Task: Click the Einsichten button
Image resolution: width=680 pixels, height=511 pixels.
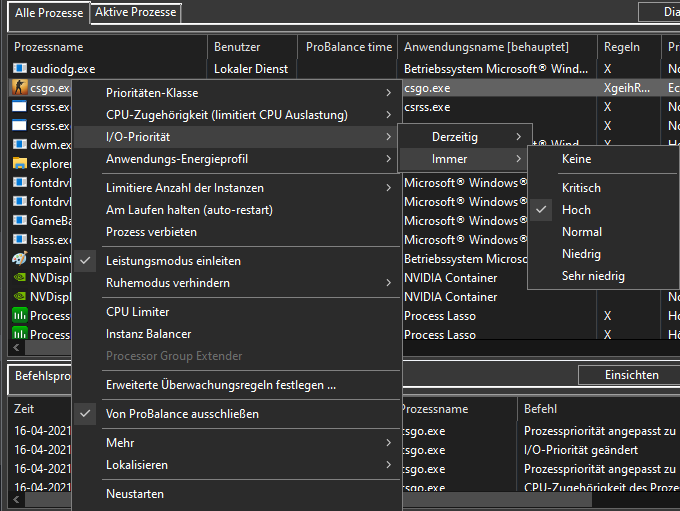Action: pyautogui.click(x=631, y=375)
